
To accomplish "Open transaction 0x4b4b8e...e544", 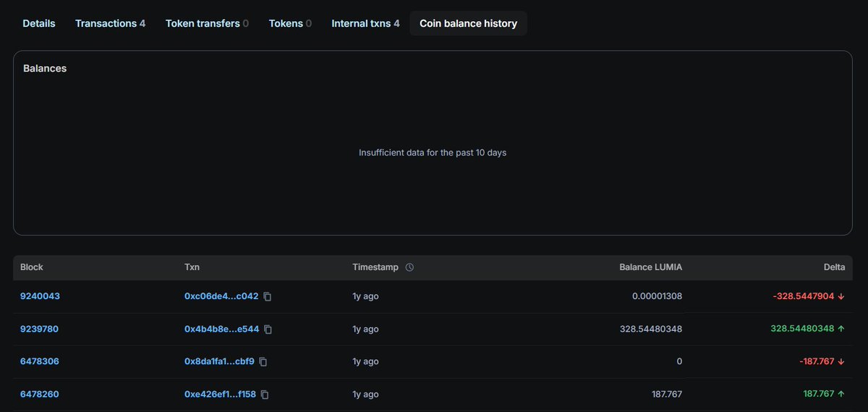I will (x=222, y=329).
